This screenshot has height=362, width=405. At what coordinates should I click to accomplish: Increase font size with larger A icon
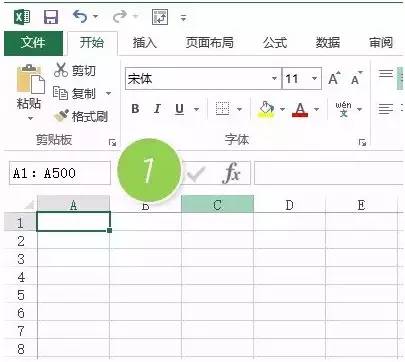tap(334, 79)
